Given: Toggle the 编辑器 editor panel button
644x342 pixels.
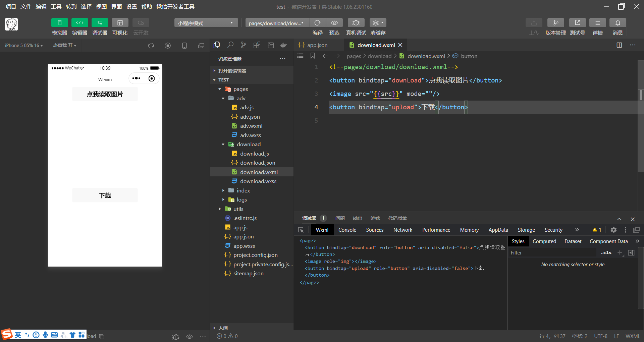Looking at the screenshot, I should (79, 22).
